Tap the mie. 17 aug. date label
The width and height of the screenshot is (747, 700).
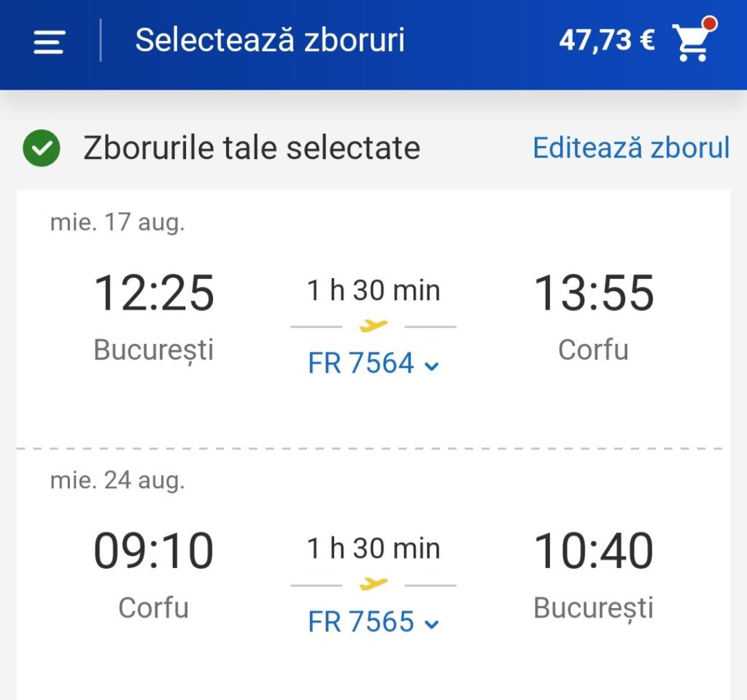(x=117, y=222)
